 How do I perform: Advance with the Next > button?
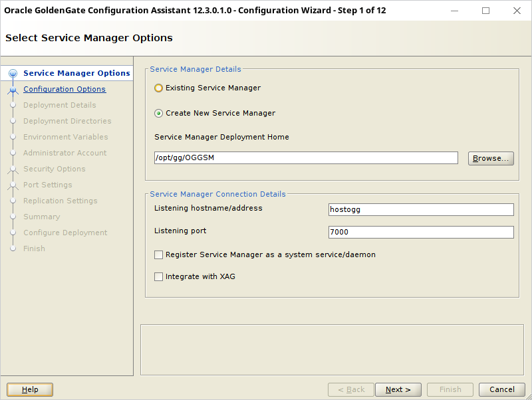point(398,389)
